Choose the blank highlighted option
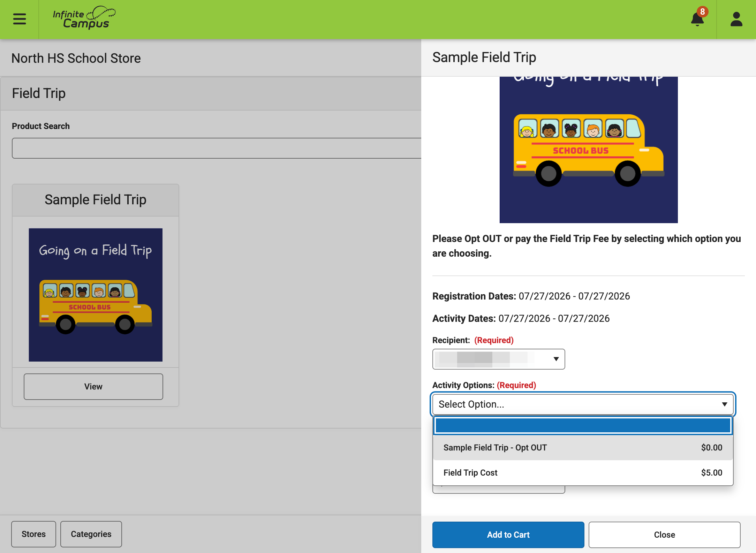This screenshot has height=553, width=756. 583,425
